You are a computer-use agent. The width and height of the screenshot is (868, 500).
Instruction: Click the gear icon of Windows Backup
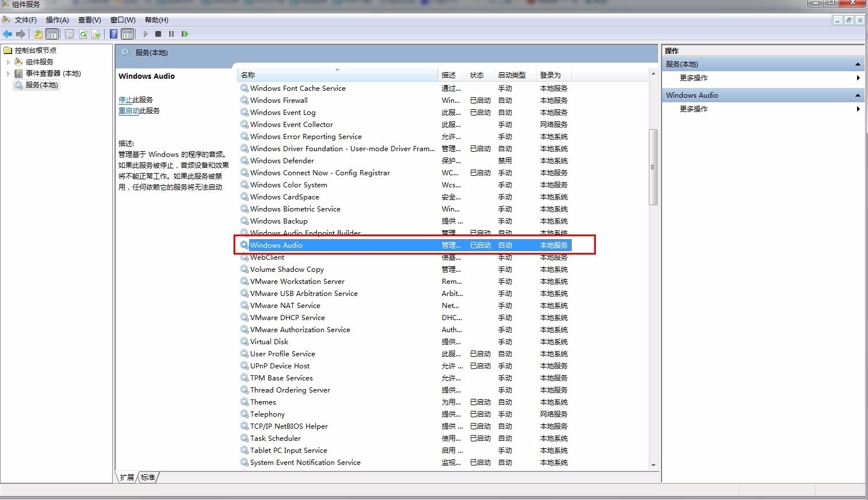[244, 221]
